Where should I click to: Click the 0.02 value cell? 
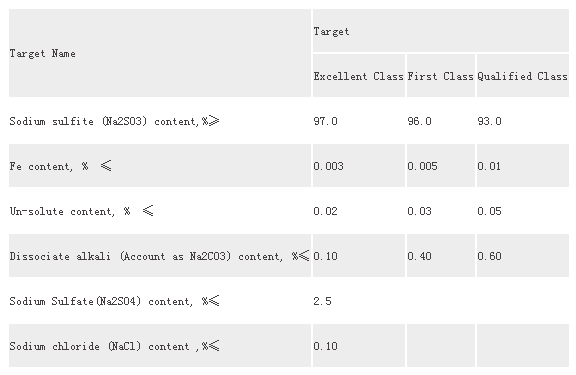click(x=359, y=211)
